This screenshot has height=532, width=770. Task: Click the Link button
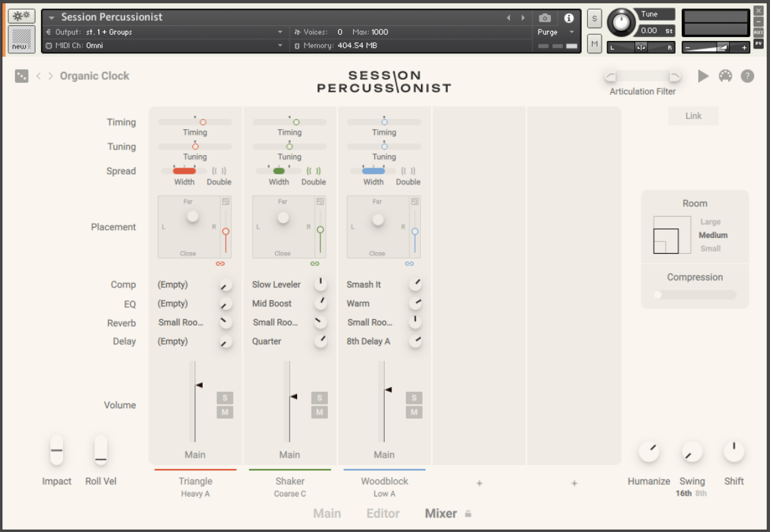pos(693,116)
